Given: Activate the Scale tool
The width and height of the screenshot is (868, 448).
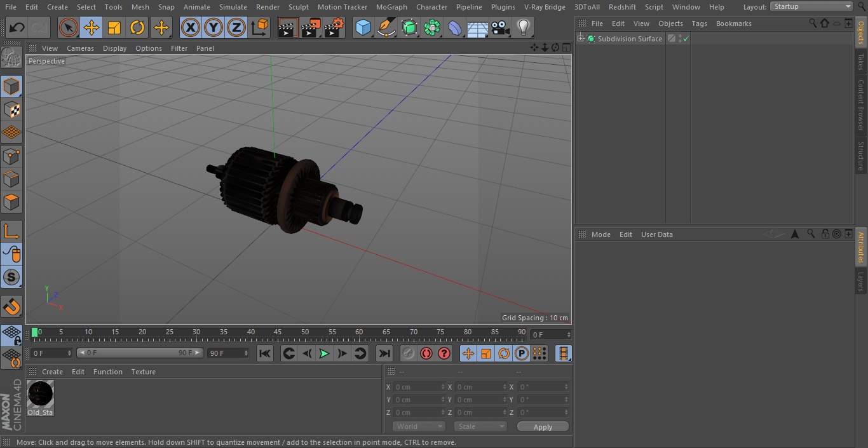Looking at the screenshot, I should (x=114, y=27).
